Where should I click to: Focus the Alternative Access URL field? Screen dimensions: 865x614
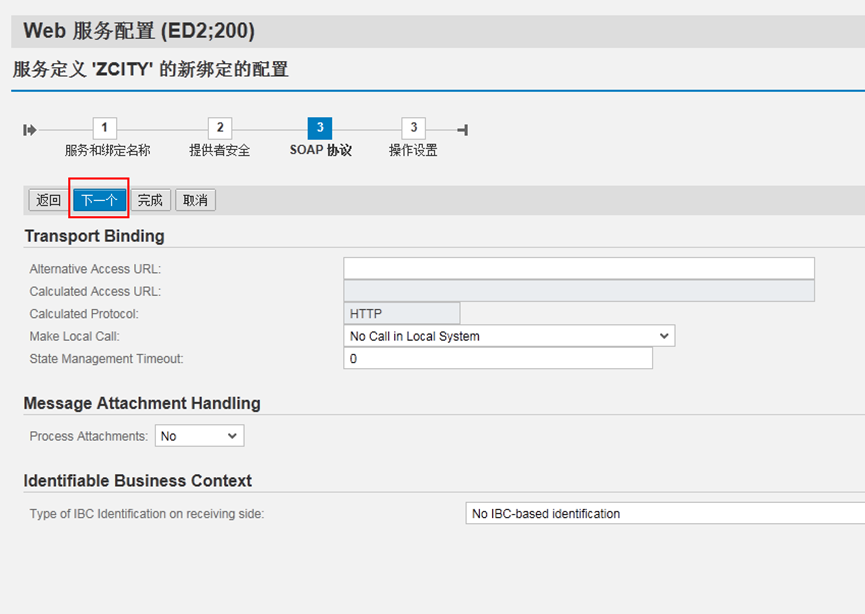(578, 268)
